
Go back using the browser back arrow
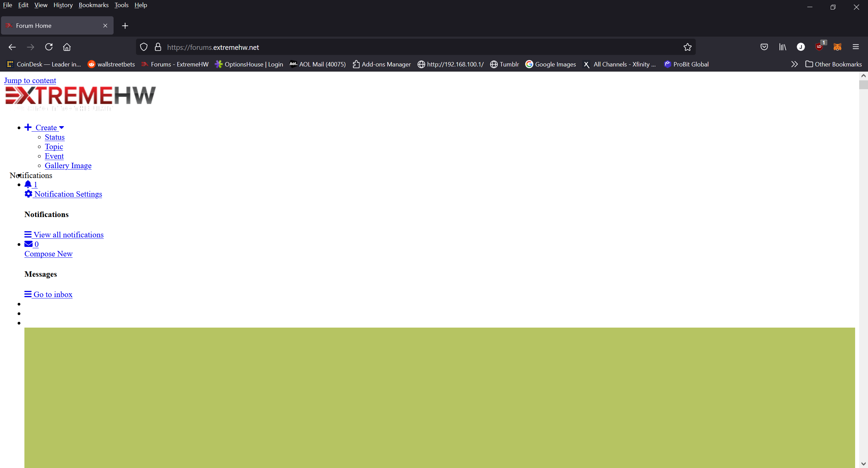pyautogui.click(x=12, y=47)
